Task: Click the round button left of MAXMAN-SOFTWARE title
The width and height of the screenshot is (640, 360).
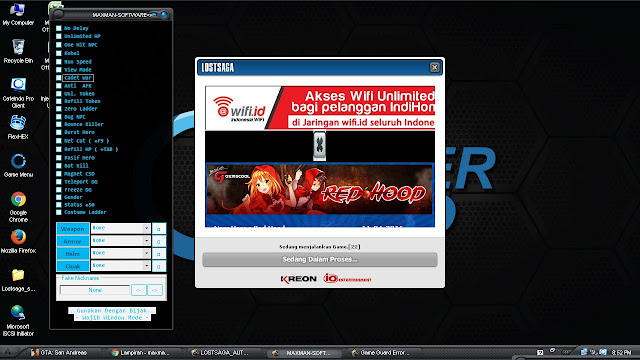Action: [58, 15]
